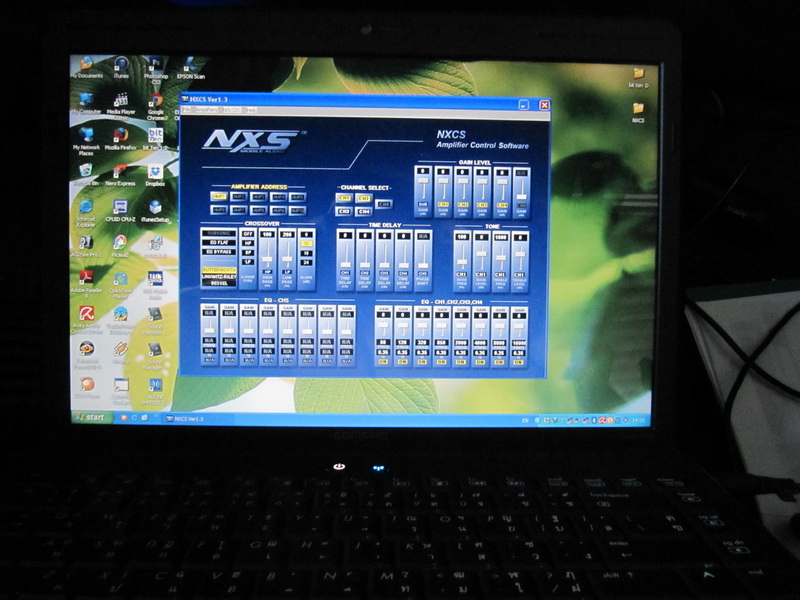Screen dimensions: 800x600
Task: Open the EPSON Scan shortcut
Action: pos(190,68)
